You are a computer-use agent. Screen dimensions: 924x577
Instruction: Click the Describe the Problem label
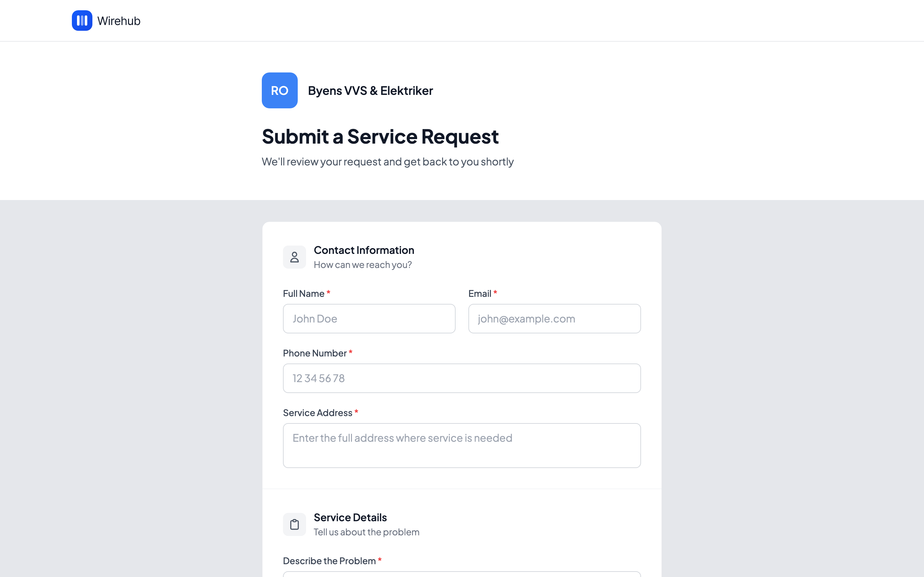pyautogui.click(x=329, y=561)
